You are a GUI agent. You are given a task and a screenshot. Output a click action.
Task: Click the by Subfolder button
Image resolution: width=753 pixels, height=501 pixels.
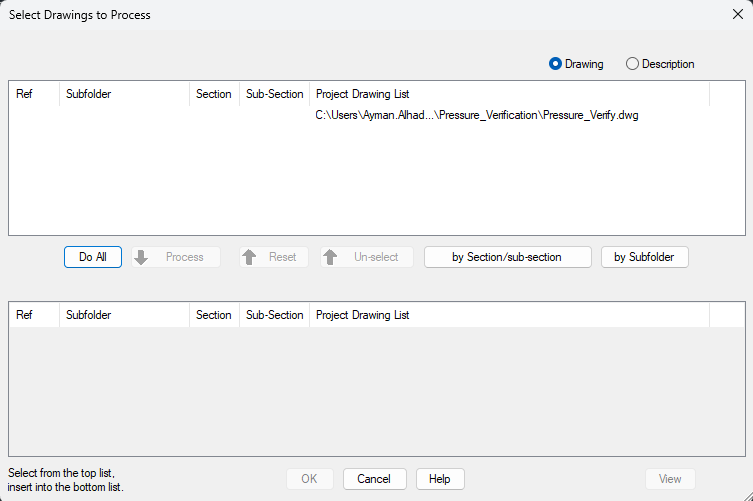coord(644,257)
